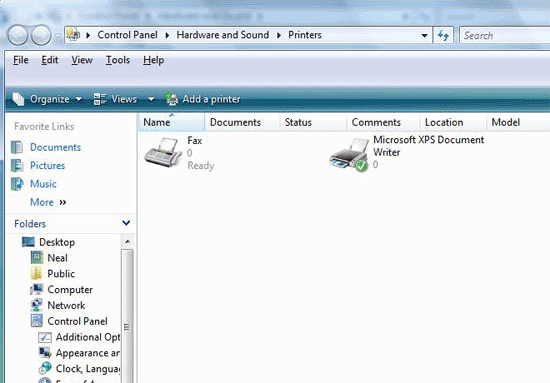The width and height of the screenshot is (550, 383).
Task: Click into the Search box
Action: (504, 35)
